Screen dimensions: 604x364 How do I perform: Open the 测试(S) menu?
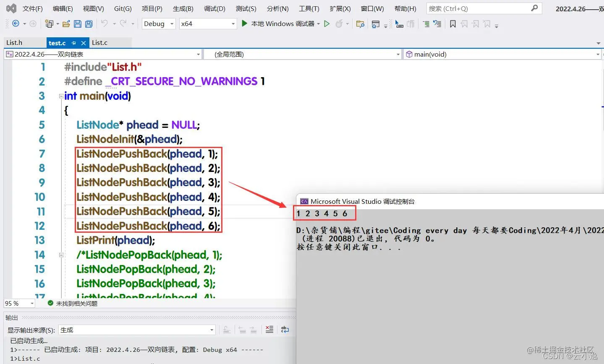pyautogui.click(x=246, y=8)
